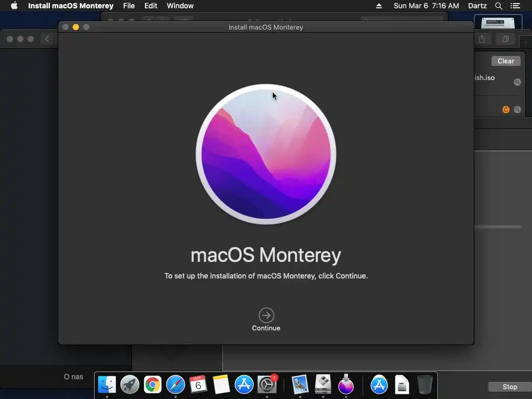
Task: Open Launchpad from the Dock
Action: pyautogui.click(x=129, y=385)
